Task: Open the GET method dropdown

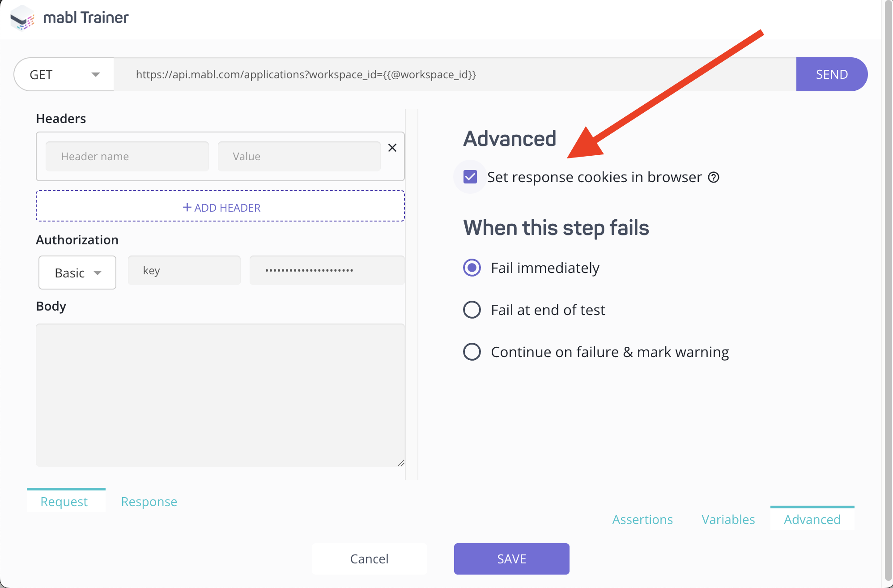Action: 64,75
